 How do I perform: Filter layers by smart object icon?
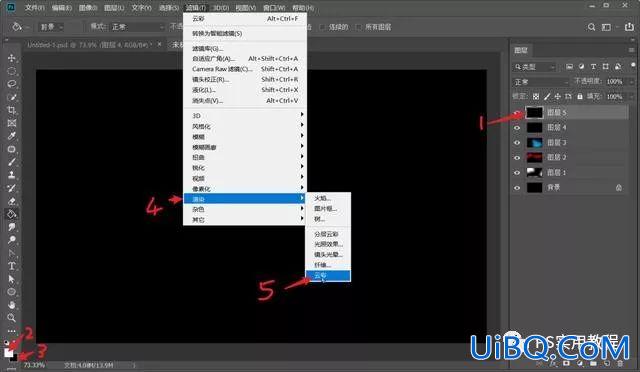point(618,67)
